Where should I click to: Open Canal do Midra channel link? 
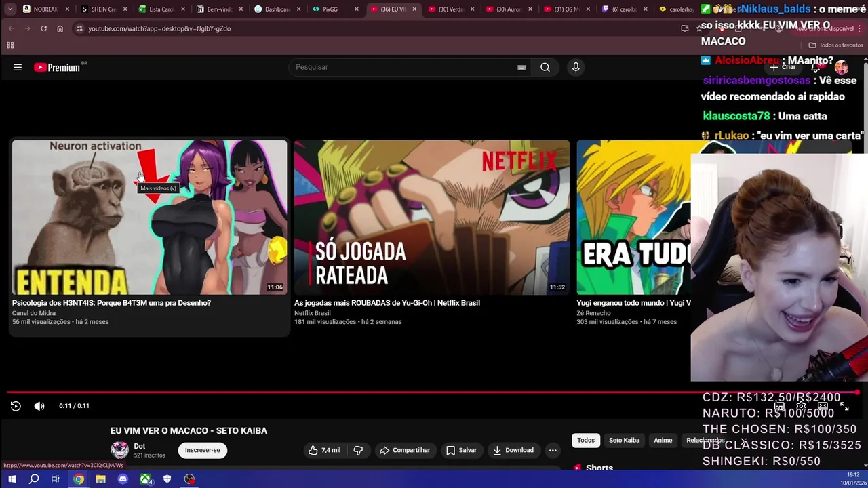[x=34, y=313]
